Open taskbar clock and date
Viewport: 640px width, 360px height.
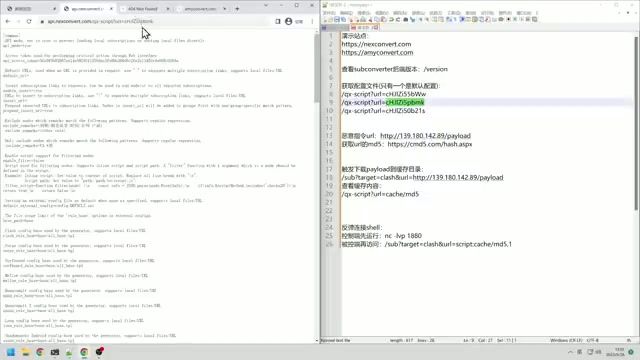(616, 352)
